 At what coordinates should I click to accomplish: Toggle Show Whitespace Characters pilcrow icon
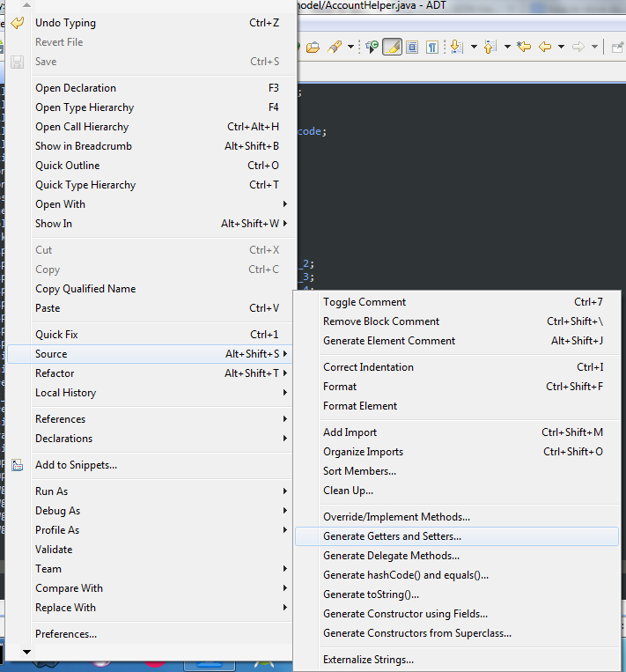[432, 47]
